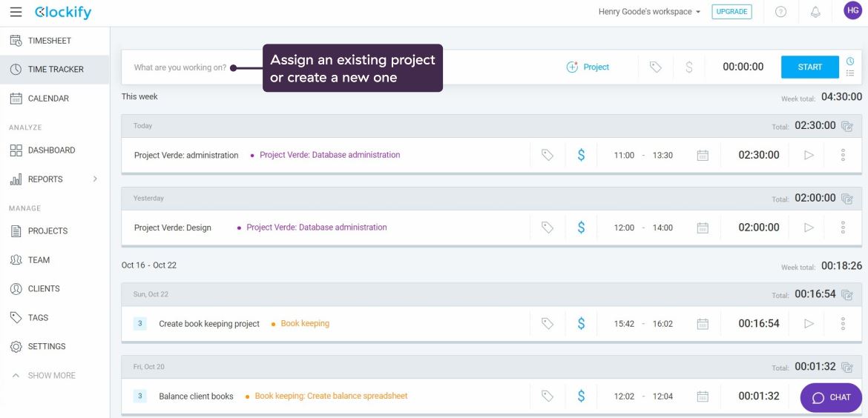The height and width of the screenshot is (418, 868).
Task: Expand the Reports submenu arrow
Action: coord(95,179)
